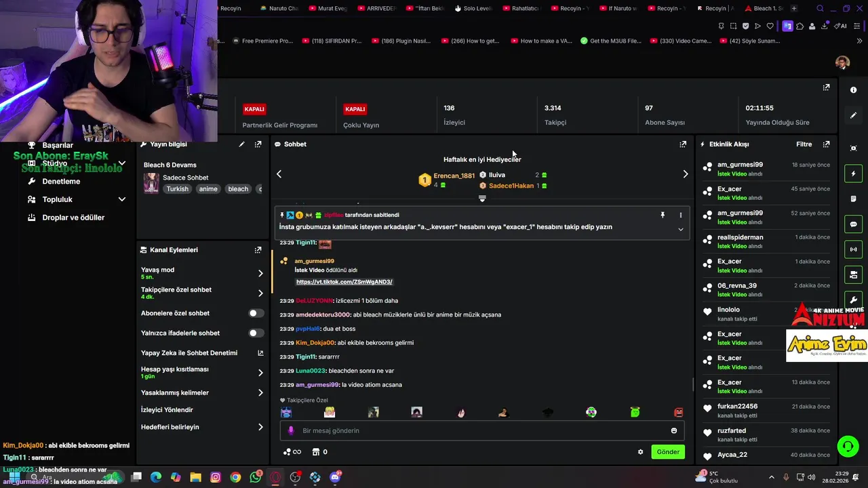The width and height of the screenshot is (868, 488).
Task: Open the green headset support button
Action: pos(847,446)
